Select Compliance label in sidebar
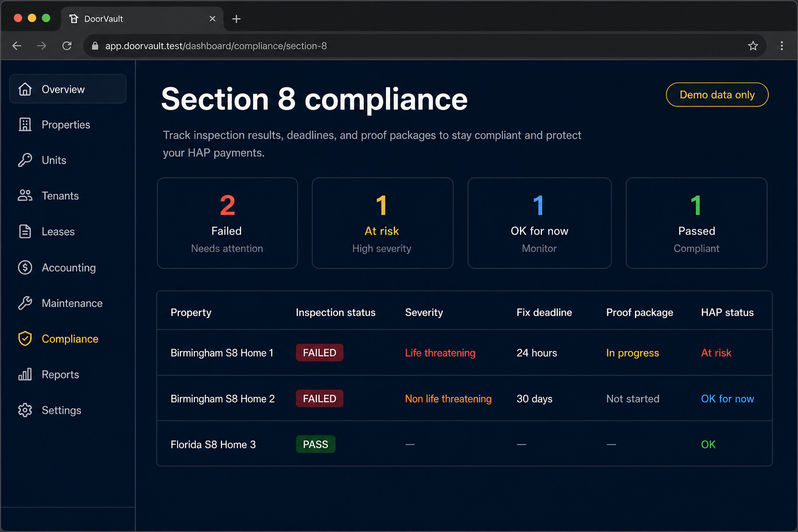This screenshot has width=798, height=532. (x=70, y=339)
